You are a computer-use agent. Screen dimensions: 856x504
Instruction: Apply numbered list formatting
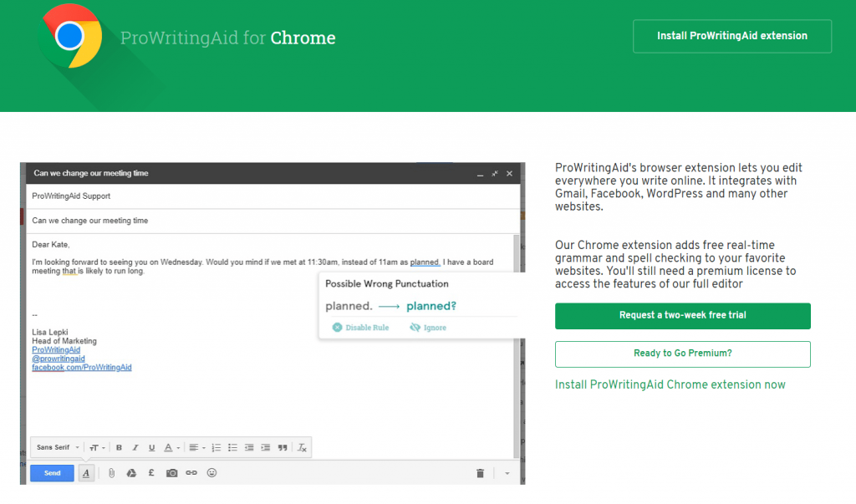point(217,448)
